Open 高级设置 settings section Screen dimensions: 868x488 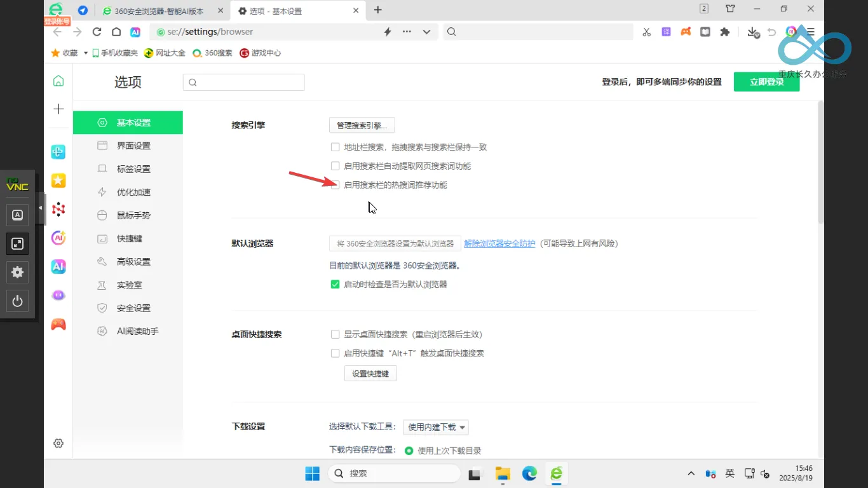[x=128, y=262]
